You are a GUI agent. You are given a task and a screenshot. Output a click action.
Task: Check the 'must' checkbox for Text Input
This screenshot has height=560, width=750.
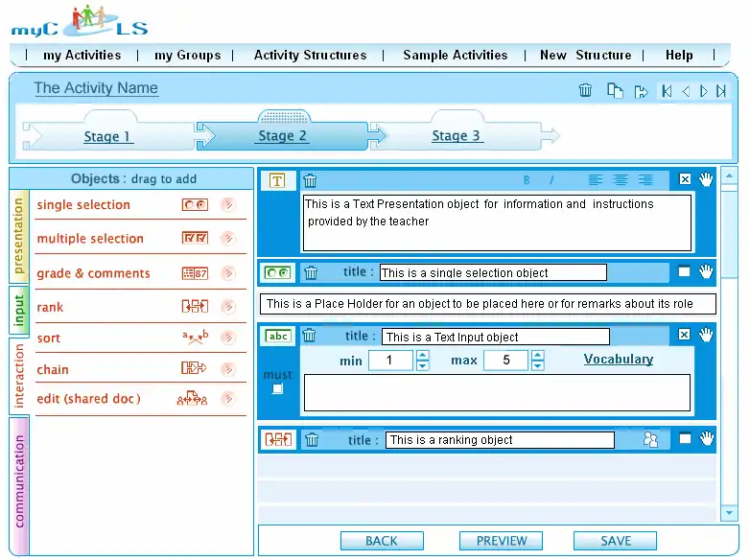pyautogui.click(x=277, y=389)
